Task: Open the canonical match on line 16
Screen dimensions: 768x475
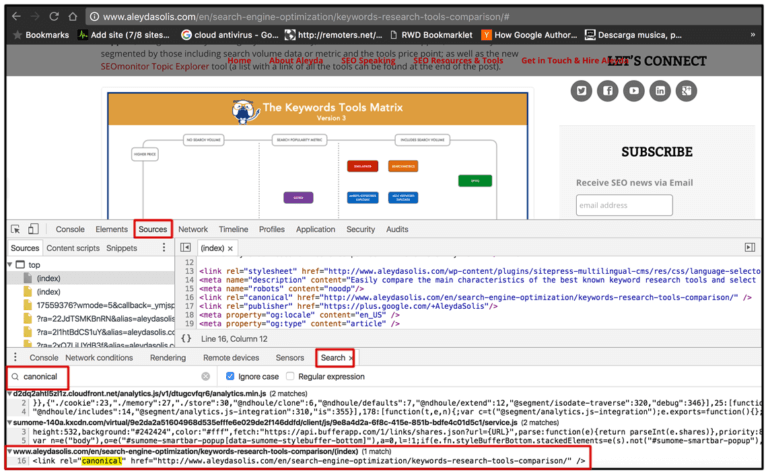Action: pyautogui.click(x=309, y=461)
